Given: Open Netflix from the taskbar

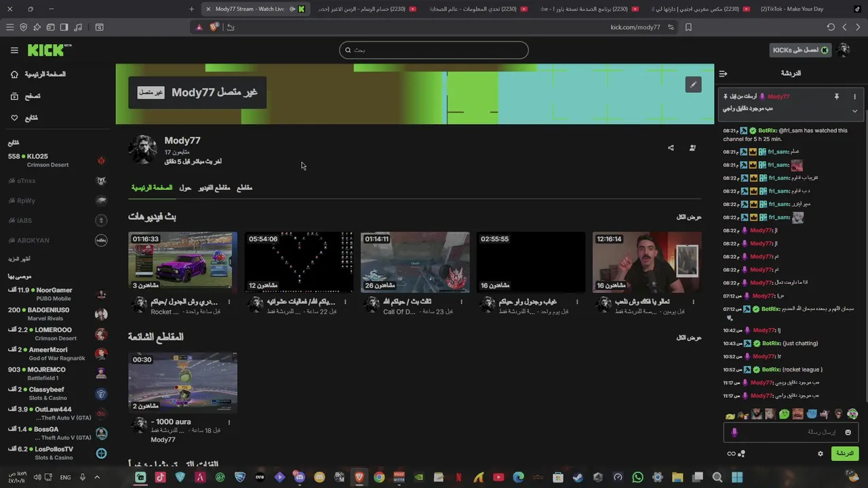Looking at the screenshot, I should point(458,477).
